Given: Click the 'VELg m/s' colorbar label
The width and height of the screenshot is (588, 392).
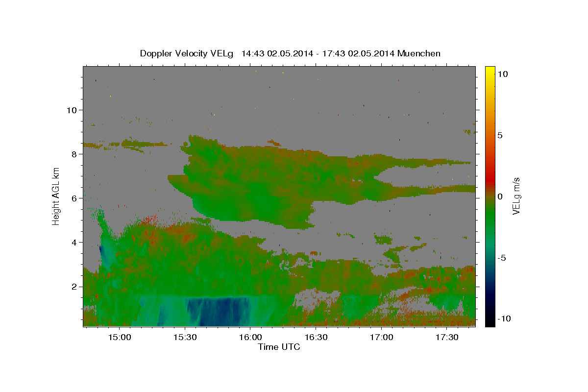Looking at the screenshot, I should point(516,196).
